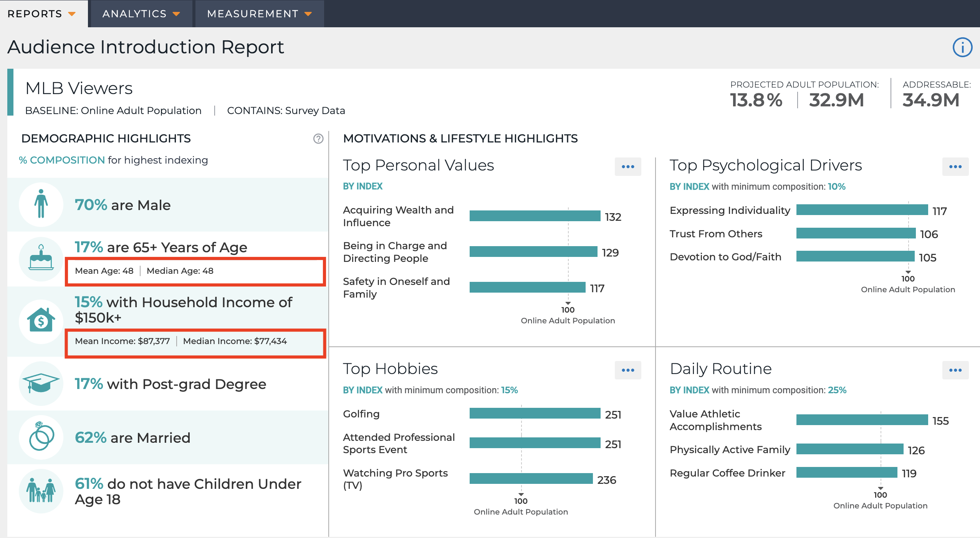The width and height of the screenshot is (980, 538).
Task: Click the 'Top Hobbies' section title
Action: pyautogui.click(x=390, y=369)
